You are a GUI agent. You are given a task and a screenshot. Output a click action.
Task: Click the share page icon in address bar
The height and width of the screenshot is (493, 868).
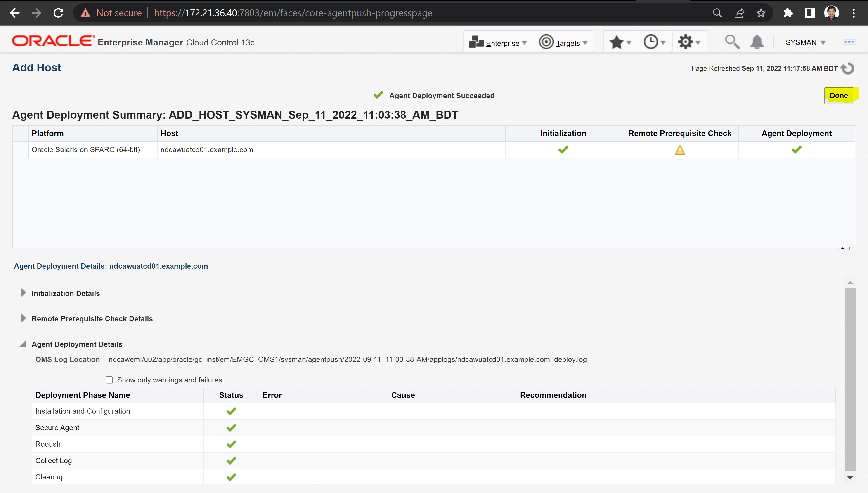(739, 13)
